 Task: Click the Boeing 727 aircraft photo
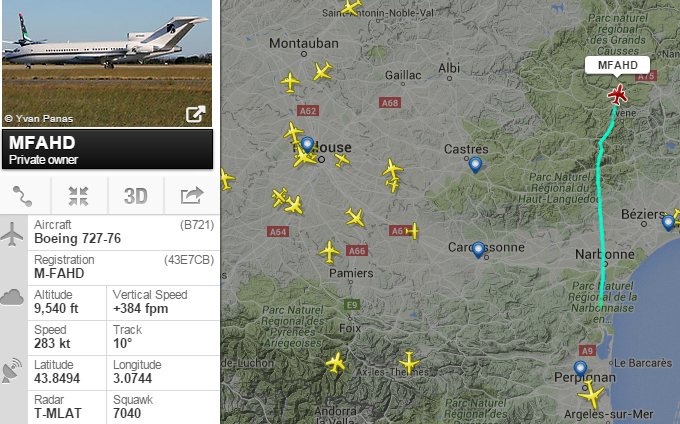coord(107,63)
